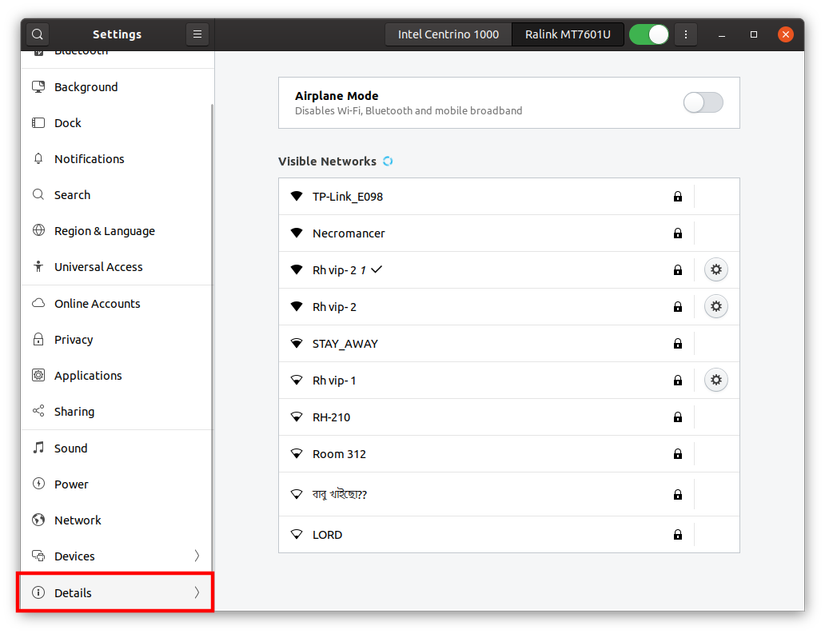This screenshot has height=634, width=825.
Task: Click the Dock icon in sidebar
Action: 38,123
